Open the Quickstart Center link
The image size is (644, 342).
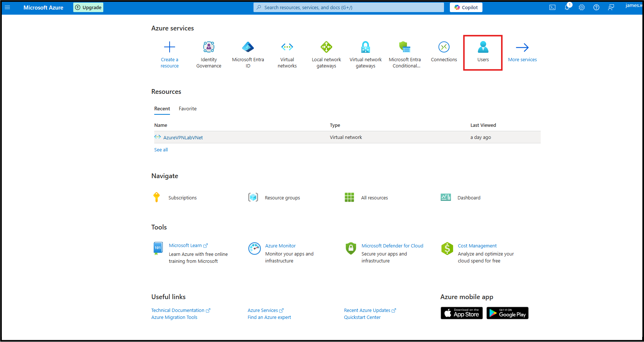(362, 317)
